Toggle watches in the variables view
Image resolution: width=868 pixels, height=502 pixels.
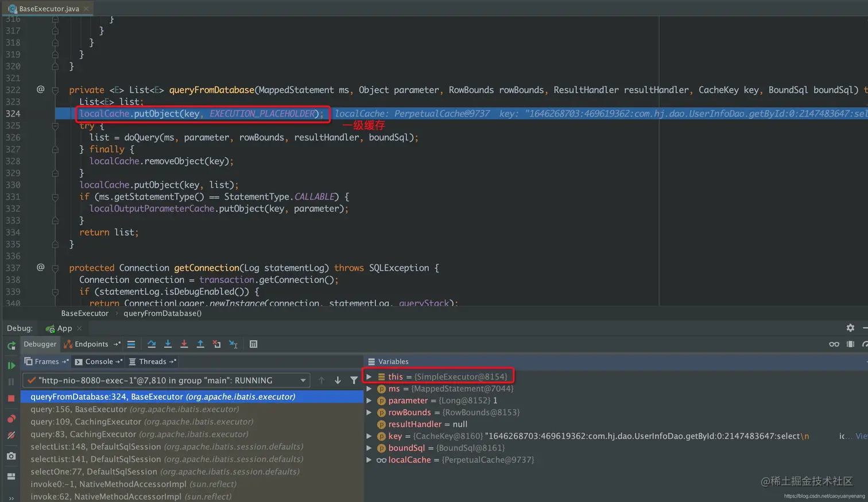click(834, 344)
